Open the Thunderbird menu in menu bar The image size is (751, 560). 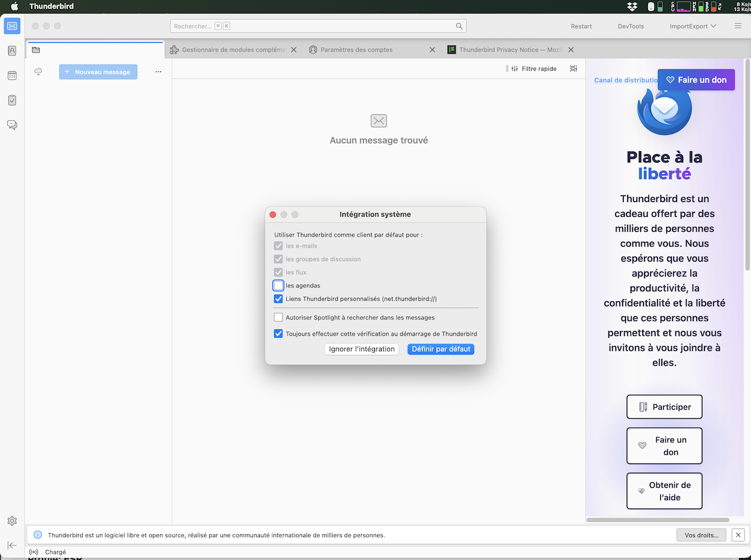click(52, 7)
